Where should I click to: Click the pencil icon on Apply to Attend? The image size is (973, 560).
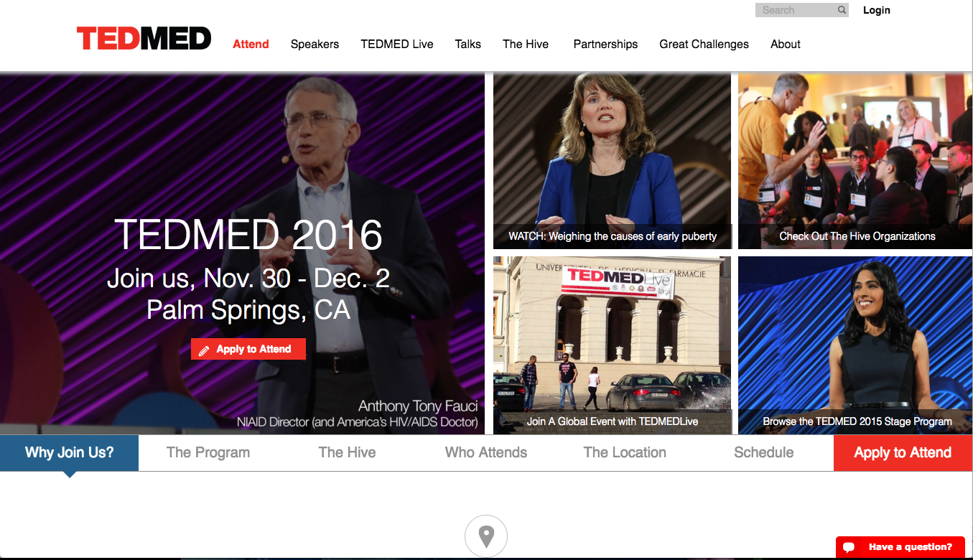coord(204,350)
